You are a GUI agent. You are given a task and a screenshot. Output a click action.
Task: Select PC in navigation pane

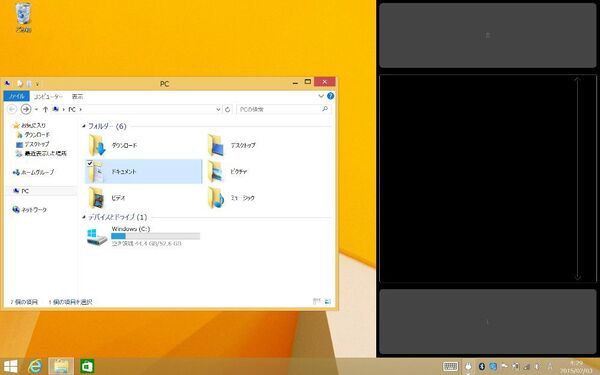[21, 191]
